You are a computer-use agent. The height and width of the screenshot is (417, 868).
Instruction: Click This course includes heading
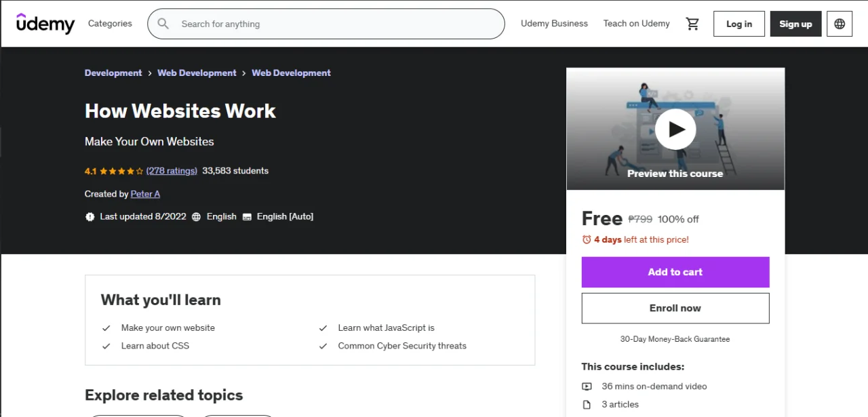[x=633, y=367]
